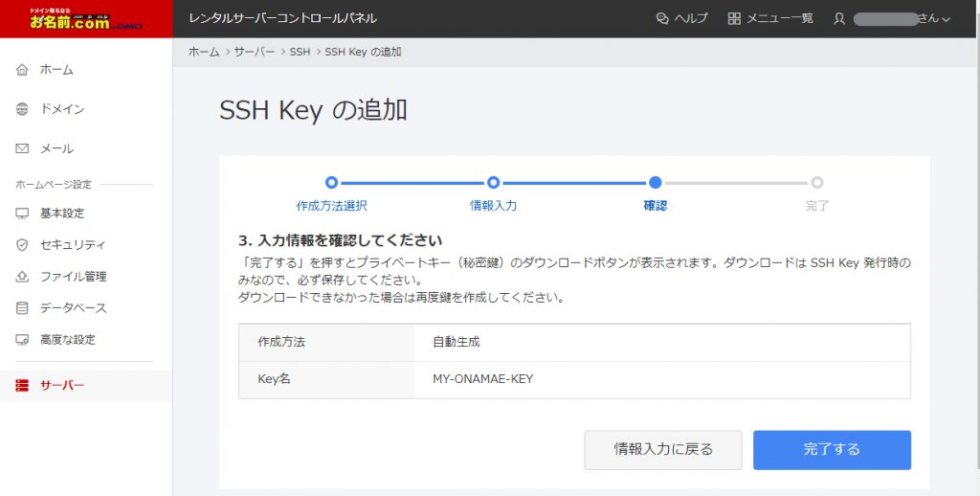This screenshot has height=496, width=980.
Task: Click the envelope icon beside メール
Action: point(23,148)
